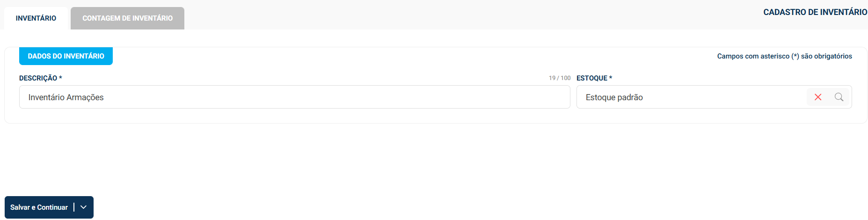Screen dimensions: 868x220
Task: Click the word obrigatórios in the note
Action: 833,56
